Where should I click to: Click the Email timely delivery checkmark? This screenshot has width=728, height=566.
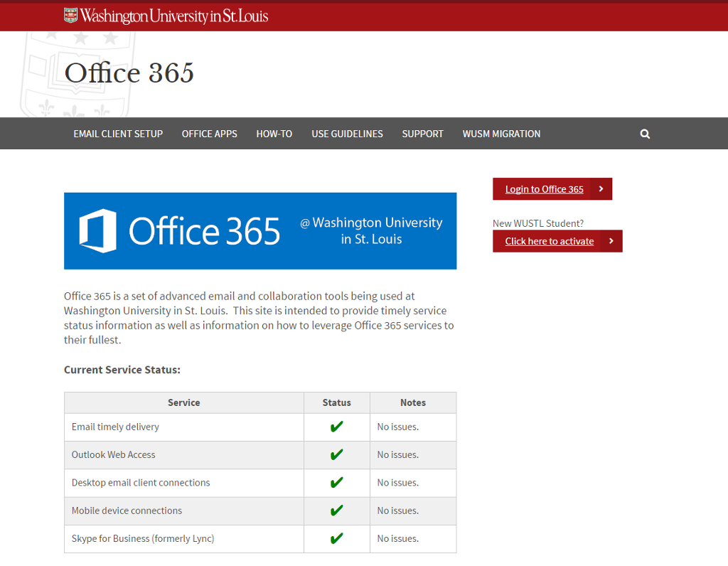point(336,427)
